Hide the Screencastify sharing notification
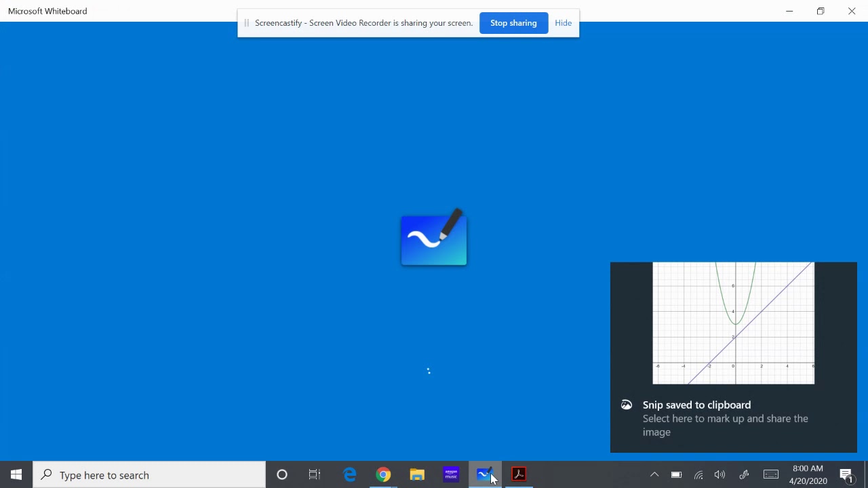This screenshot has width=868, height=488. click(x=563, y=23)
